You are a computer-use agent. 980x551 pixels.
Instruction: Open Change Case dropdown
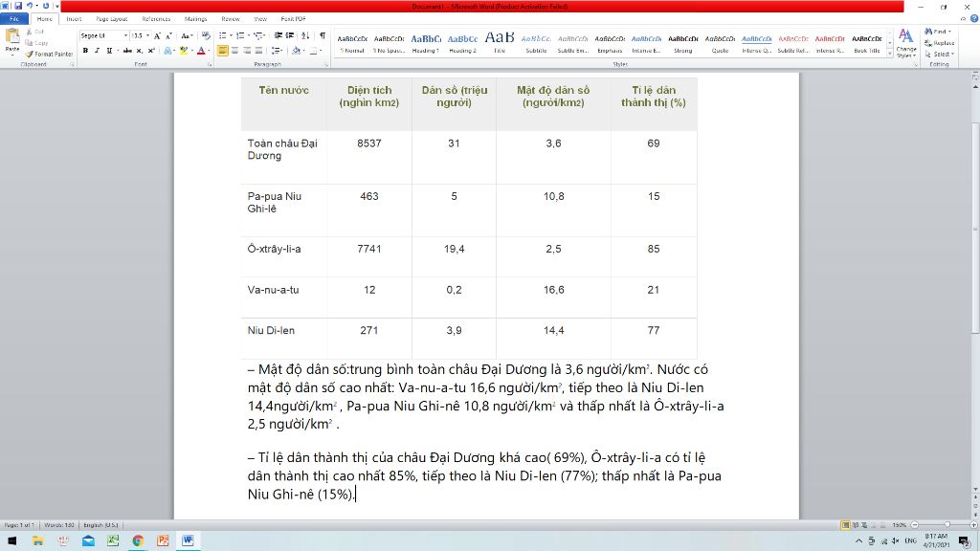(x=187, y=36)
